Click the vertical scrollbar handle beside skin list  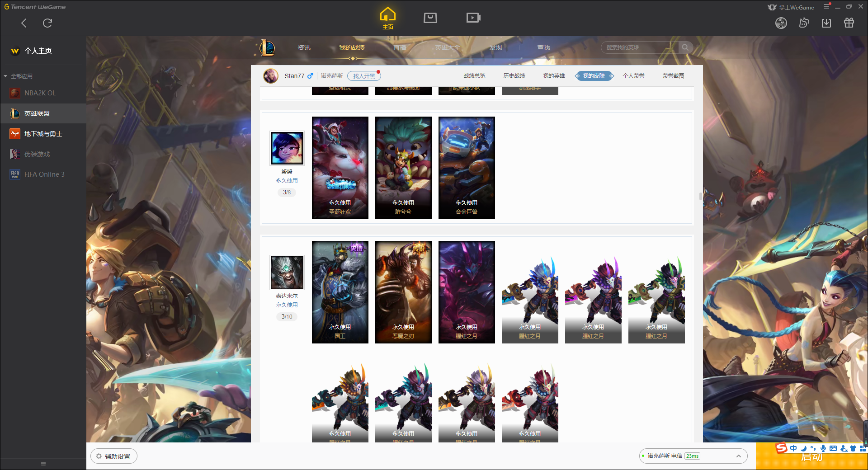pos(700,196)
